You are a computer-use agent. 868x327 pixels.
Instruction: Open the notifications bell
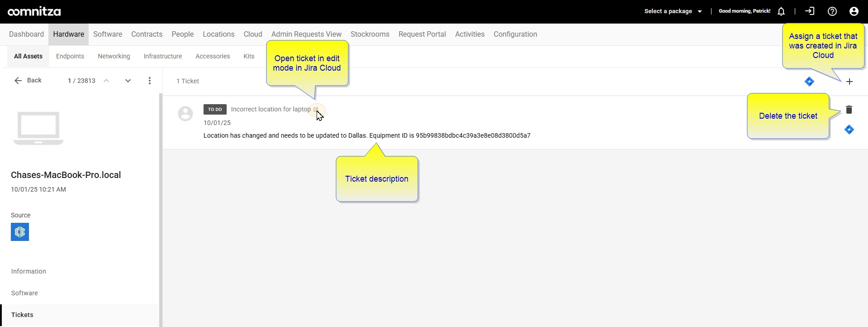point(781,11)
